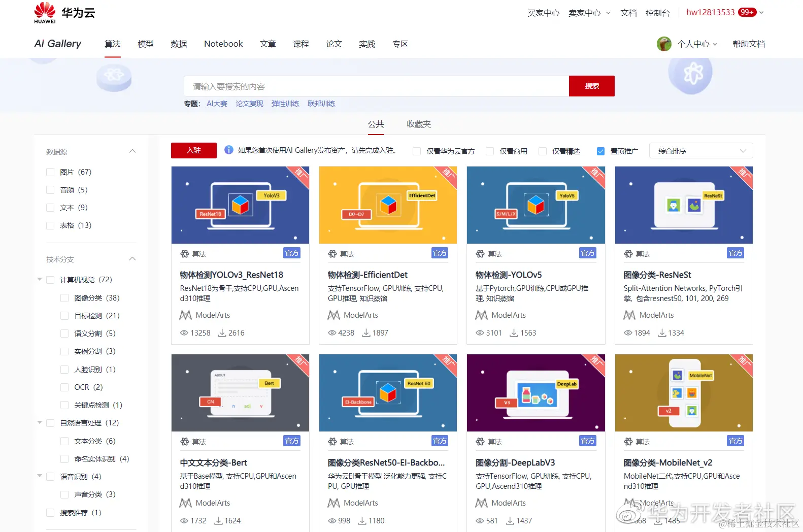Click the ModelArts logo on YOLOv3_ResNet18 card

click(x=186, y=315)
